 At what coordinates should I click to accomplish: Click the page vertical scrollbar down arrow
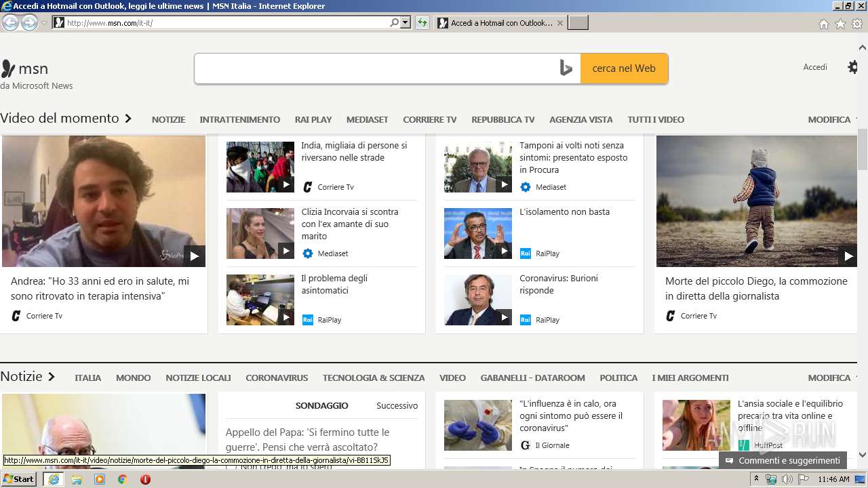tap(863, 455)
